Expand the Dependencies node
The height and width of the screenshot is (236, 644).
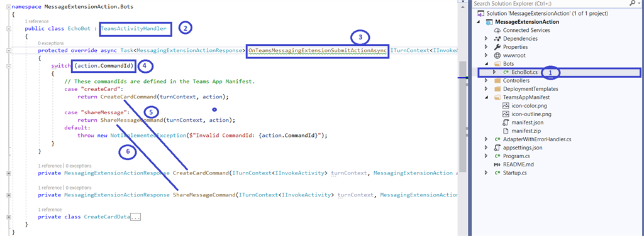coord(487,38)
